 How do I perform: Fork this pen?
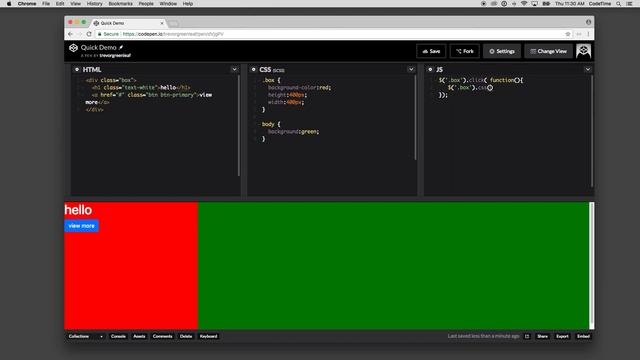pos(464,51)
